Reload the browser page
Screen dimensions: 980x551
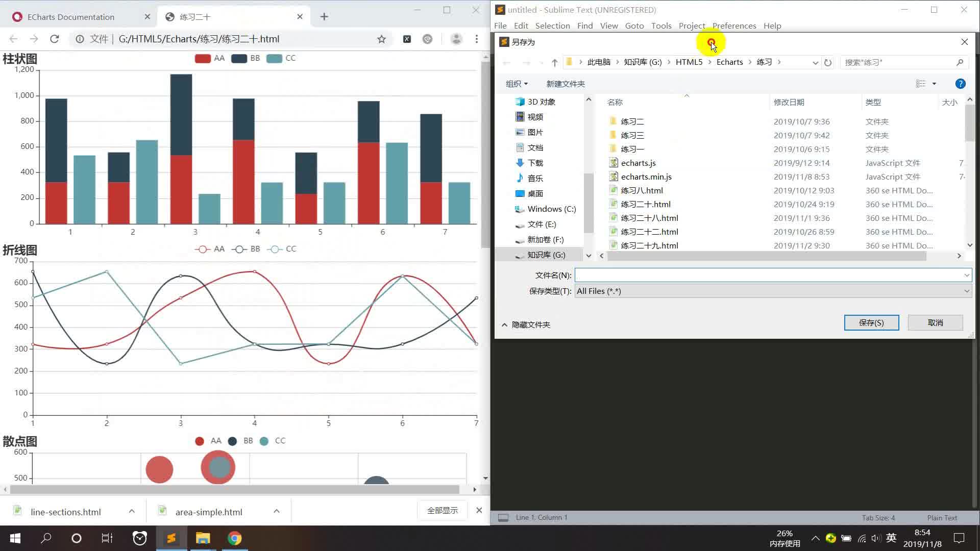[55, 39]
